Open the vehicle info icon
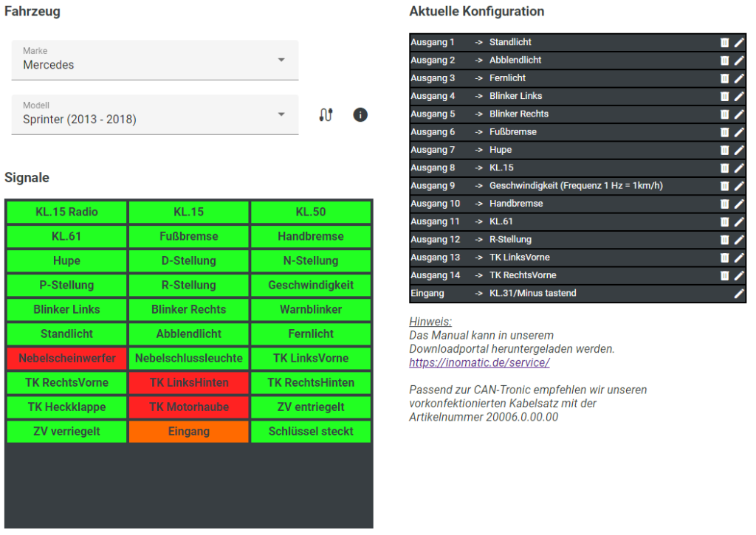The width and height of the screenshot is (756, 535). pos(360,115)
